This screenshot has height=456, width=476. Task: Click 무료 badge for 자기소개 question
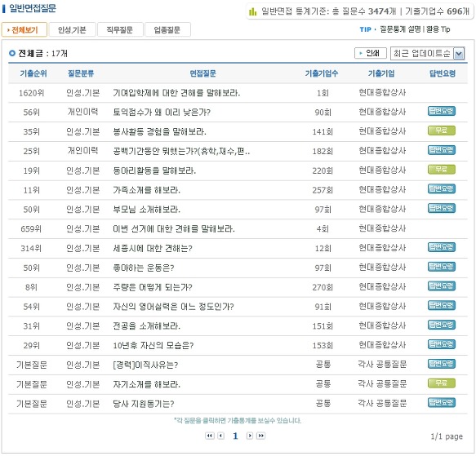click(x=442, y=383)
